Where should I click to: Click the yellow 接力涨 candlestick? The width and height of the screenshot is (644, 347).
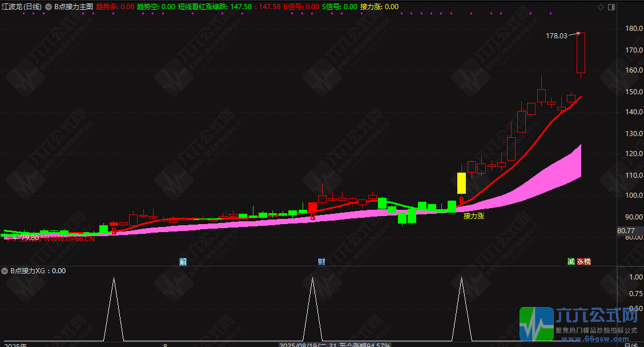tap(461, 183)
